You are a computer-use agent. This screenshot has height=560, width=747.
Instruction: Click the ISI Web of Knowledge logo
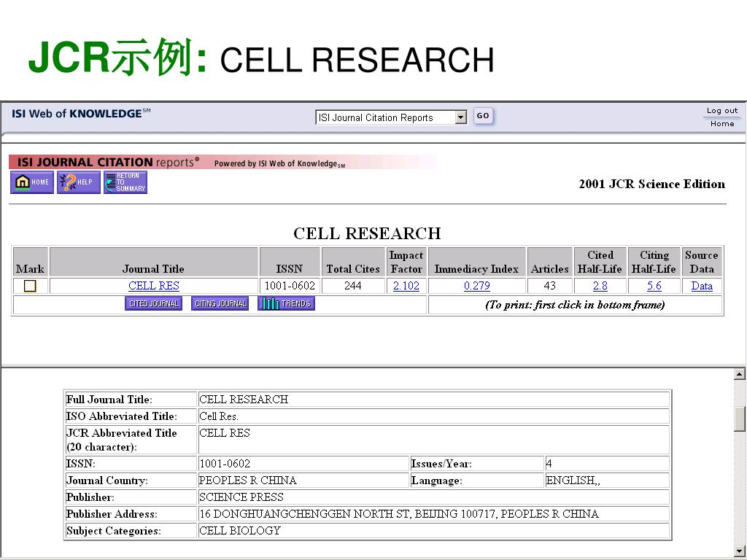click(x=81, y=114)
